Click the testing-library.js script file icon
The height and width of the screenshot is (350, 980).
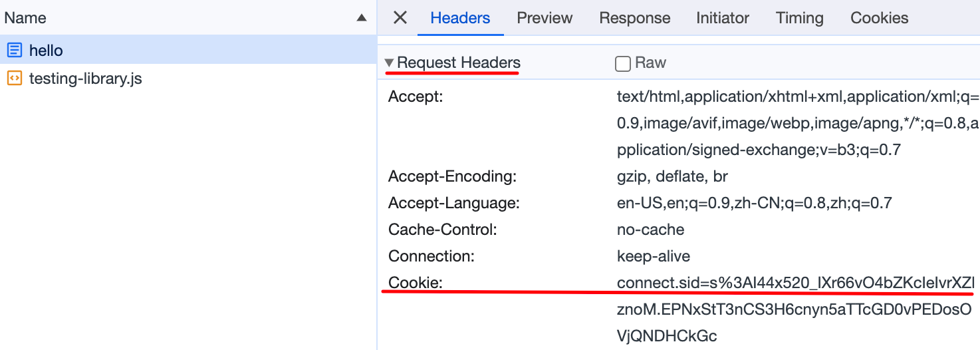[14, 79]
